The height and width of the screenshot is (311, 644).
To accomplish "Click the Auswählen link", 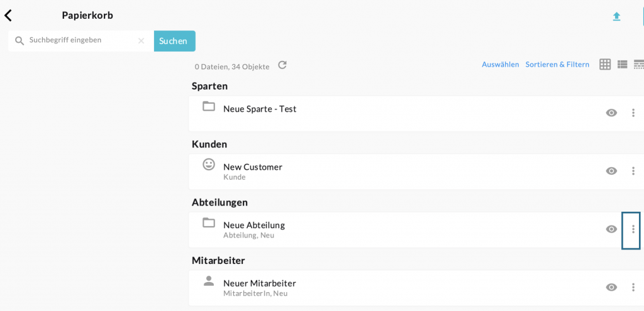I will (x=501, y=65).
